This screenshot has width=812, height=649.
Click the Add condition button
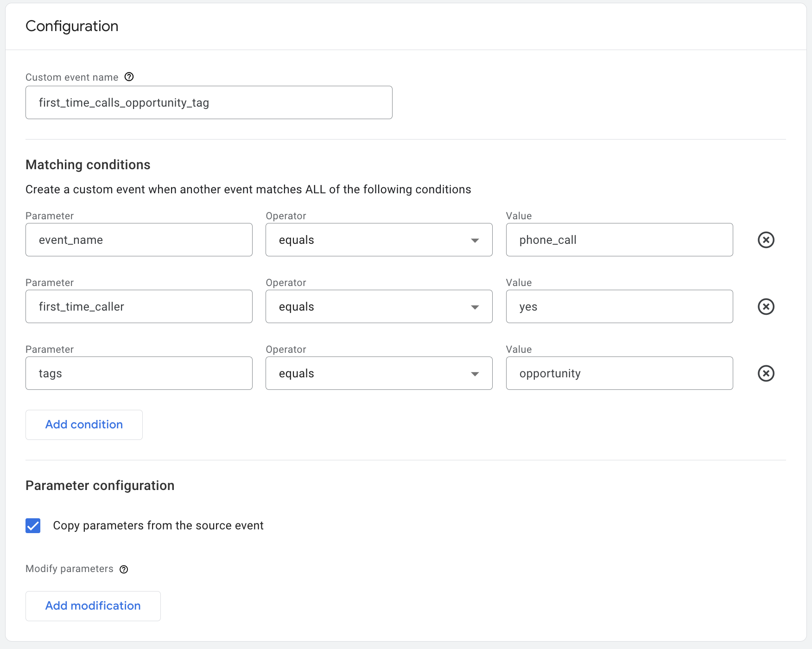tap(84, 425)
